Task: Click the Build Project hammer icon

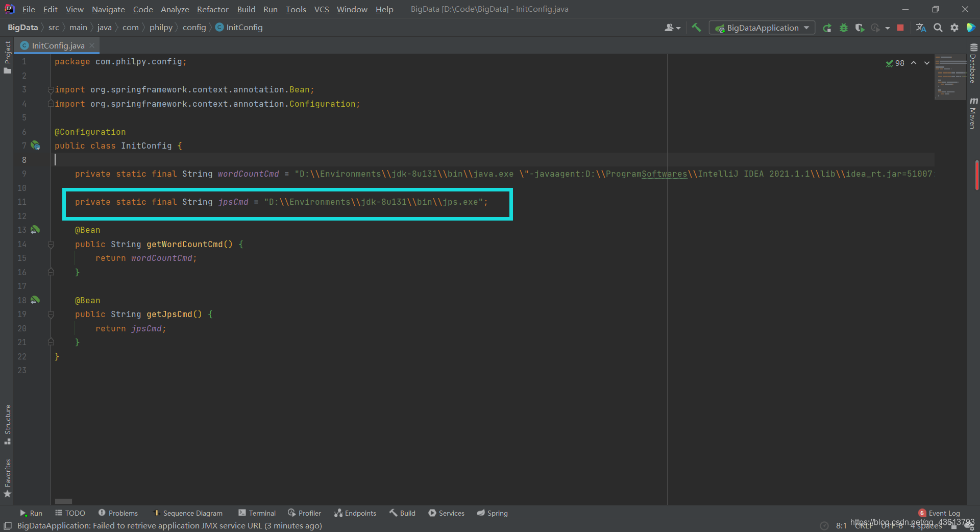Action: (x=696, y=28)
